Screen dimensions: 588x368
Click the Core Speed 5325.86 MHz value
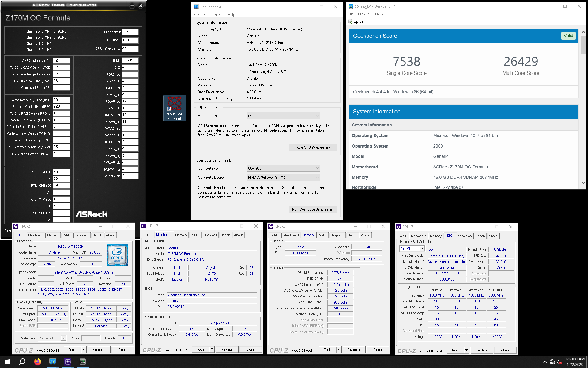(53, 308)
